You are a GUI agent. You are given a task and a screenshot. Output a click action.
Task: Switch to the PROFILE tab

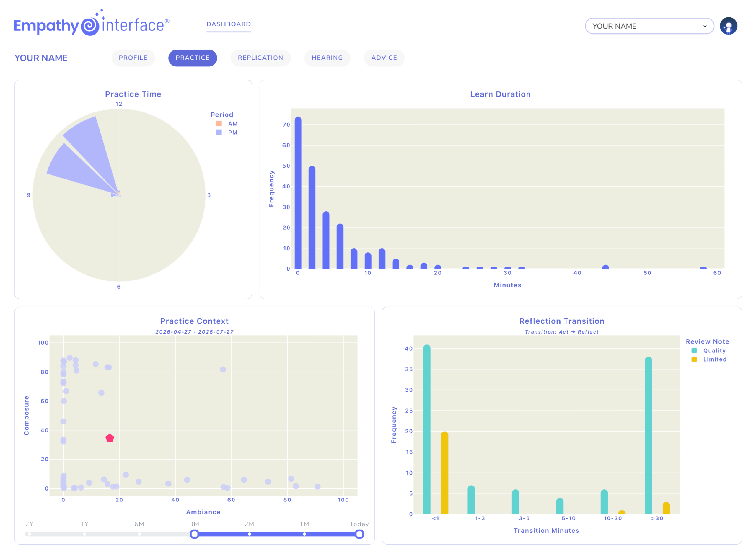[x=133, y=58]
